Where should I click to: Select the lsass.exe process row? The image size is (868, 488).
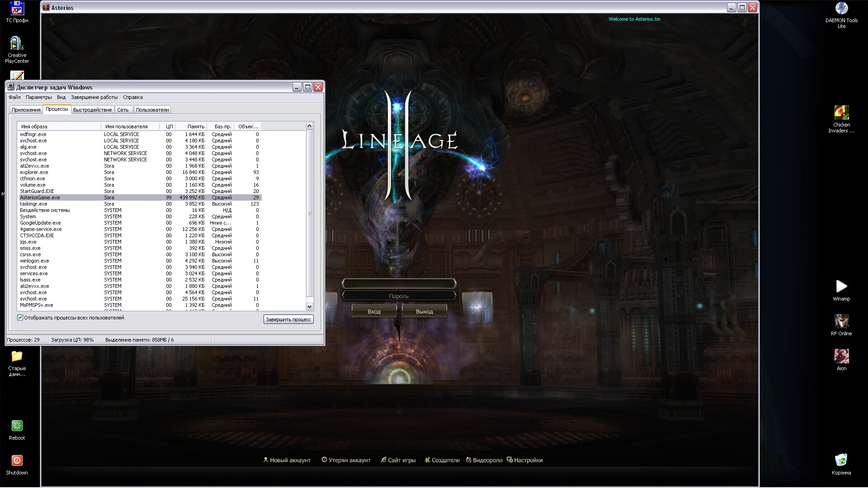pos(140,280)
